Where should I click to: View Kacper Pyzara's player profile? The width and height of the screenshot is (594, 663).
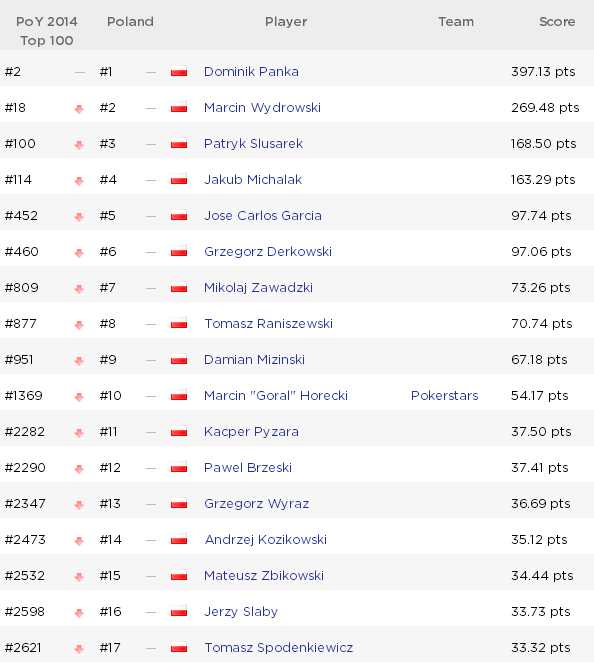coord(251,431)
